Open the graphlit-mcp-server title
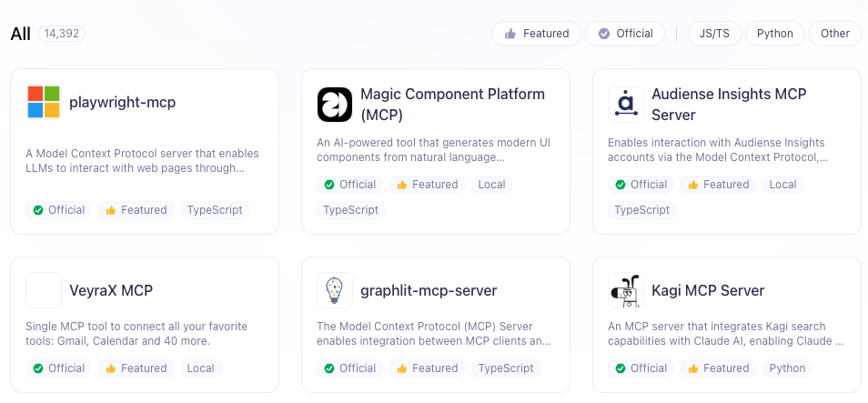Image resolution: width=868 pixels, height=403 pixels. pos(429,290)
